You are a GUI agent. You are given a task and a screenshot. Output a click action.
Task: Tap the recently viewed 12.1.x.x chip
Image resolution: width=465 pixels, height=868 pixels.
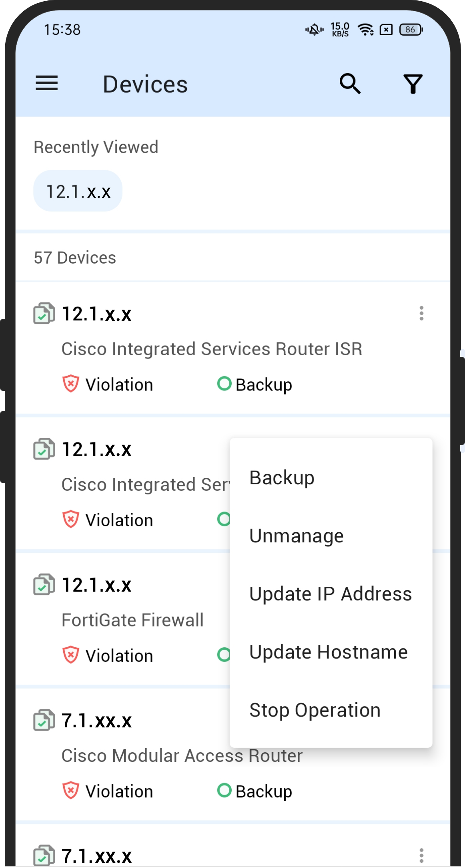(x=78, y=191)
